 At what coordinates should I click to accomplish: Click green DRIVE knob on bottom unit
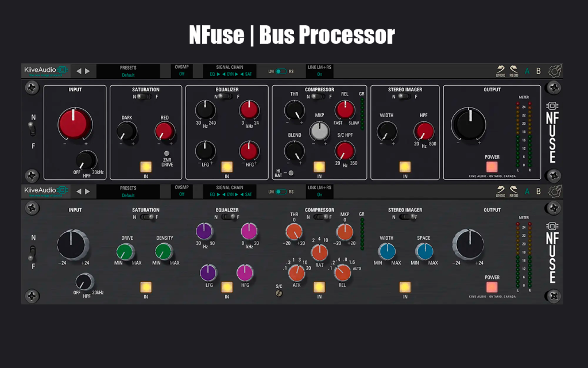(125, 252)
